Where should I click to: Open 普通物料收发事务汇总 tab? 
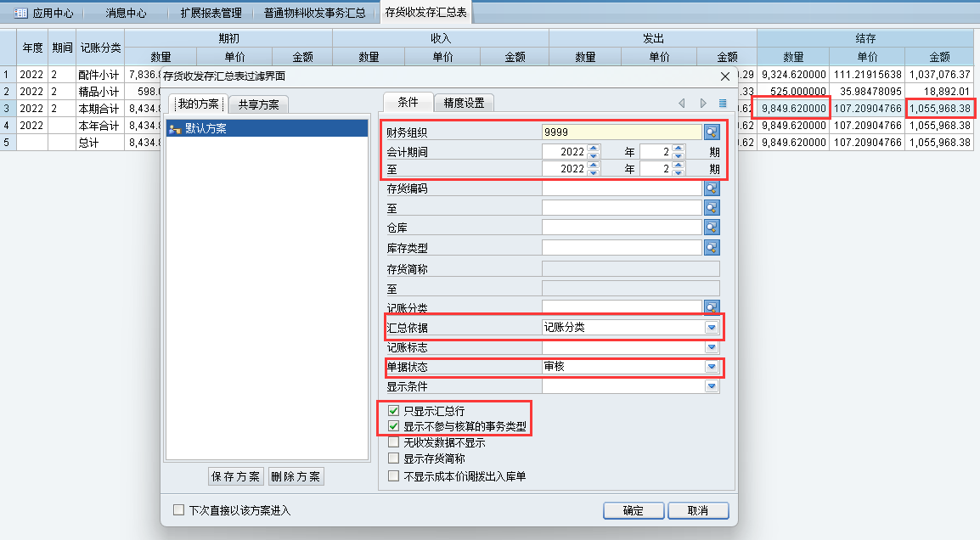point(314,13)
